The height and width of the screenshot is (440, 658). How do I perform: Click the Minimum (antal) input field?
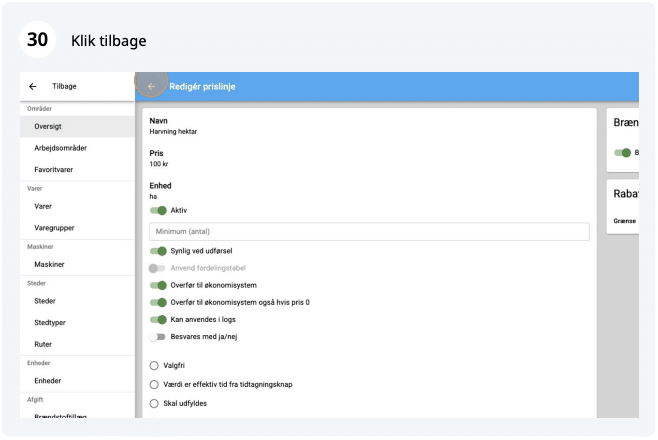369,232
